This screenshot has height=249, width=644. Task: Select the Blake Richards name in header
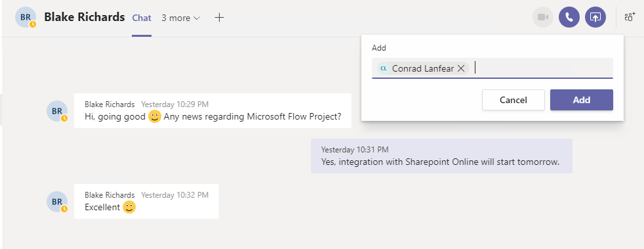(85, 17)
